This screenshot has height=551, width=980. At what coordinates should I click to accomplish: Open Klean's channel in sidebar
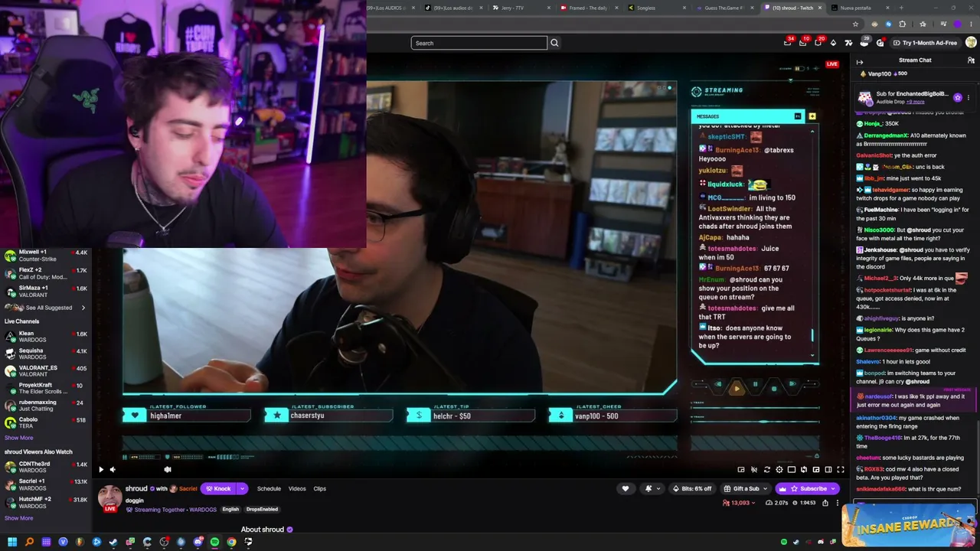[46, 337]
